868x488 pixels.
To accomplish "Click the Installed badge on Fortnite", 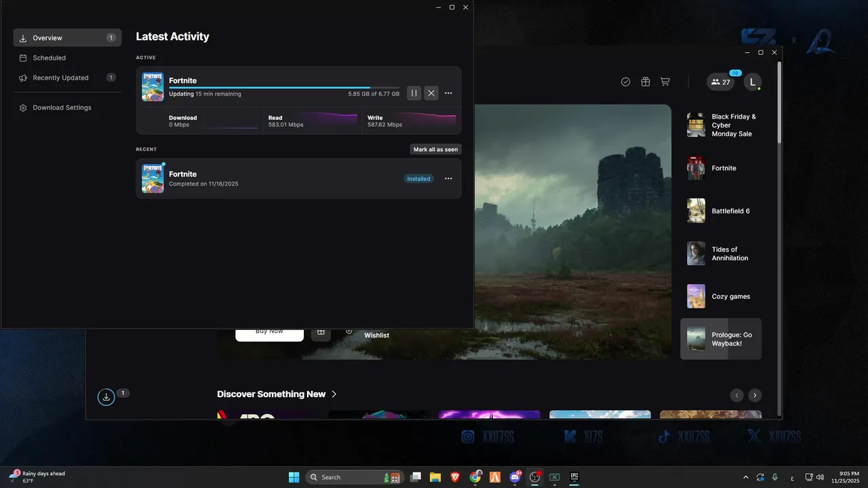I will tap(418, 179).
